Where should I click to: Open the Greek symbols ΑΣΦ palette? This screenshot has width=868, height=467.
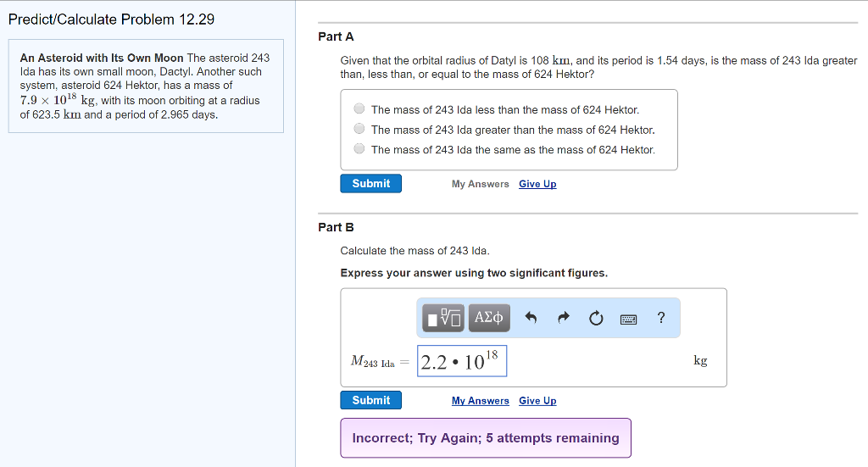coord(489,318)
